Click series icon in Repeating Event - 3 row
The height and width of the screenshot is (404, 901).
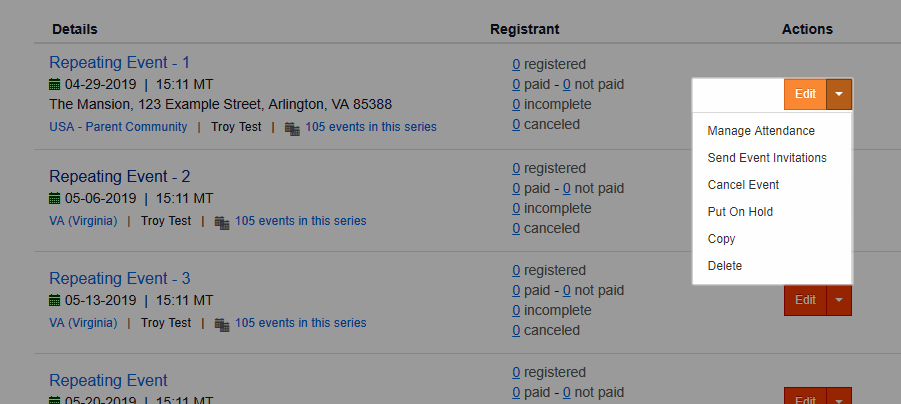[222, 325]
